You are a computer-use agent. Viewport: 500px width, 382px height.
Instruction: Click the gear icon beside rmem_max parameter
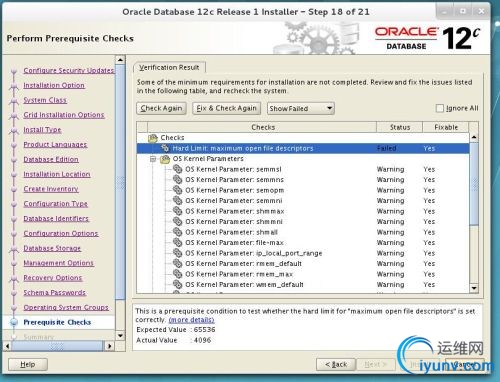click(x=177, y=274)
